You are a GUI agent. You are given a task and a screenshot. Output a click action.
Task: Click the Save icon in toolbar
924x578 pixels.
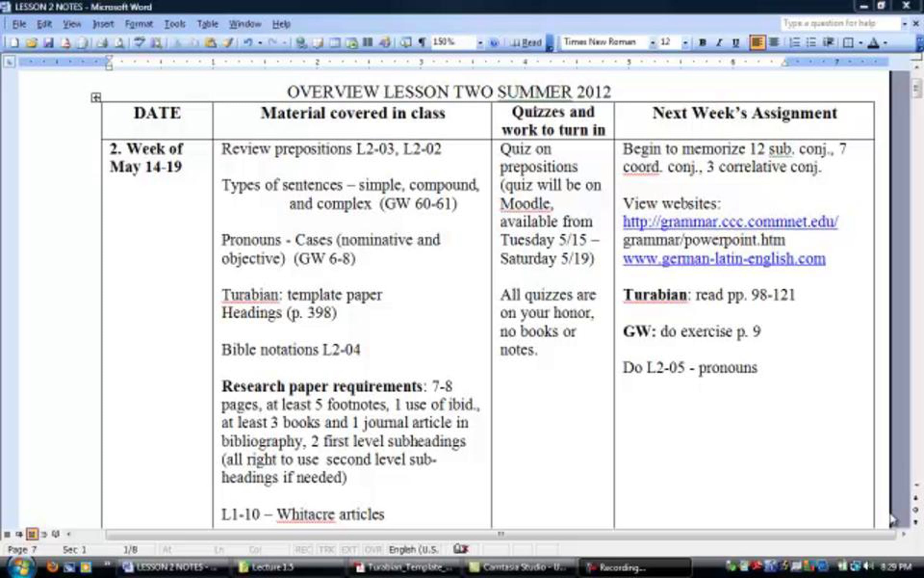(48, 43)
